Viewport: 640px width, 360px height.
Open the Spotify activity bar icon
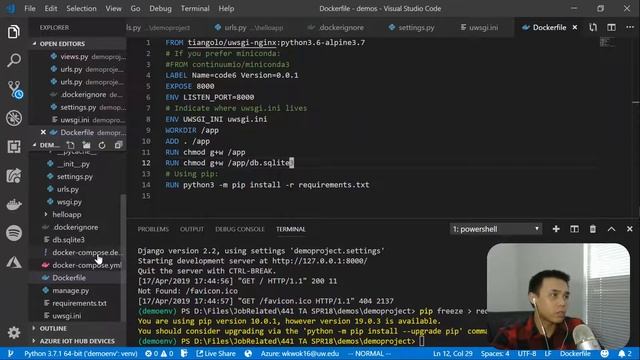[x=13, y=233]
